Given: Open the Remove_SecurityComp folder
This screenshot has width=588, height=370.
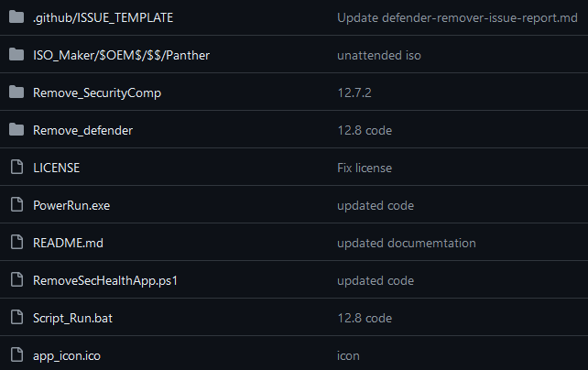Looking at the screenshot, I should (97, 93).
